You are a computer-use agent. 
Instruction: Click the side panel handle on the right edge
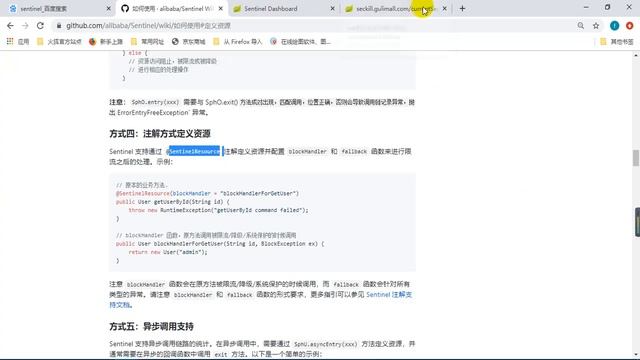click(637, 222)
